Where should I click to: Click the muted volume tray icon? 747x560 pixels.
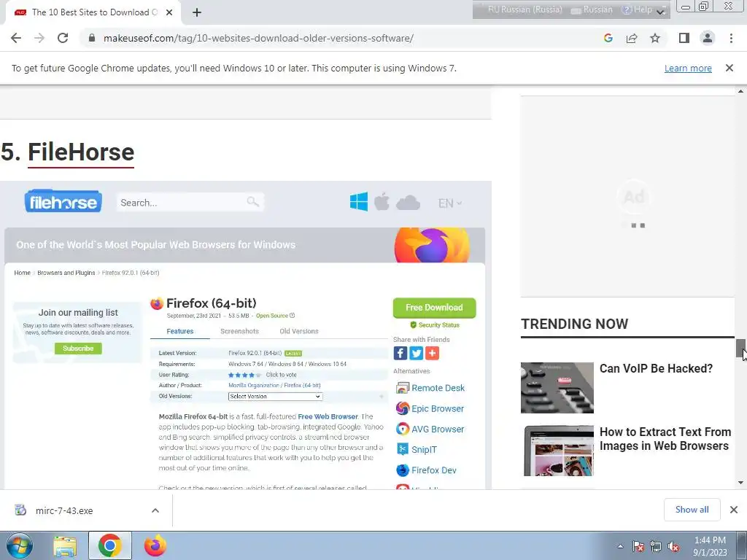click(x=673, y=546)
